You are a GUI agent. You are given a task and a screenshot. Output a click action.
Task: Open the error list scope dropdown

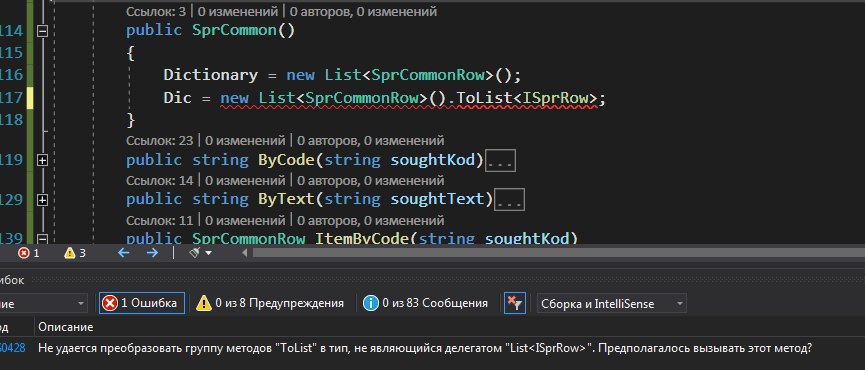click(x=43, y=303)
